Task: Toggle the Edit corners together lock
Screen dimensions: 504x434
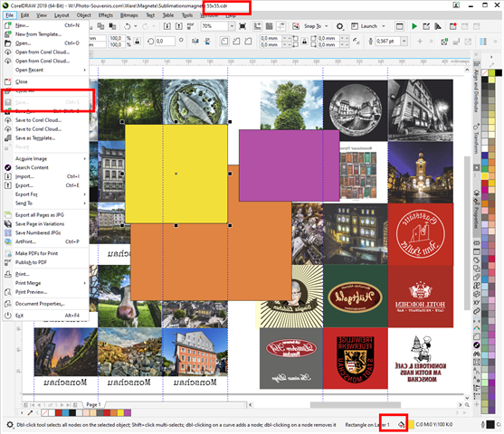Action: [x=304, y=41]
